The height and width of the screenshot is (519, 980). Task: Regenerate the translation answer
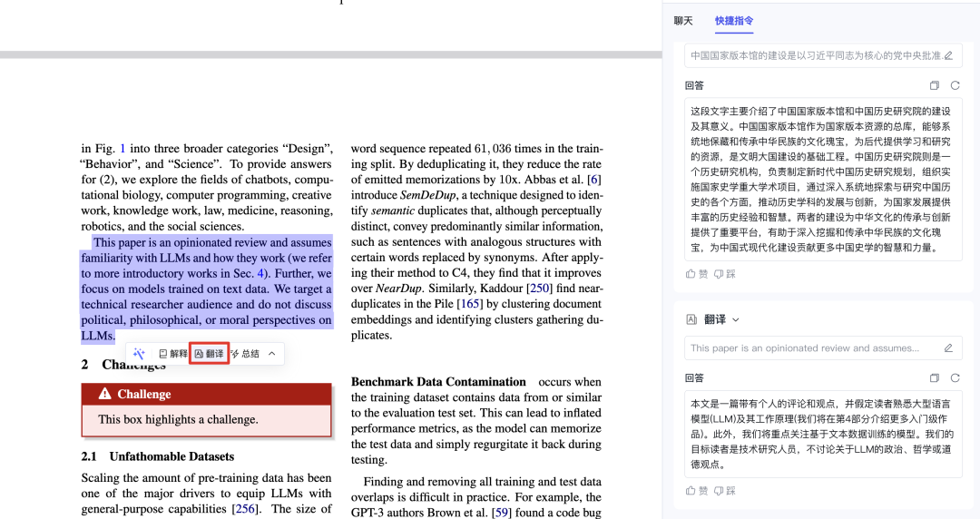tap(955, 378)
